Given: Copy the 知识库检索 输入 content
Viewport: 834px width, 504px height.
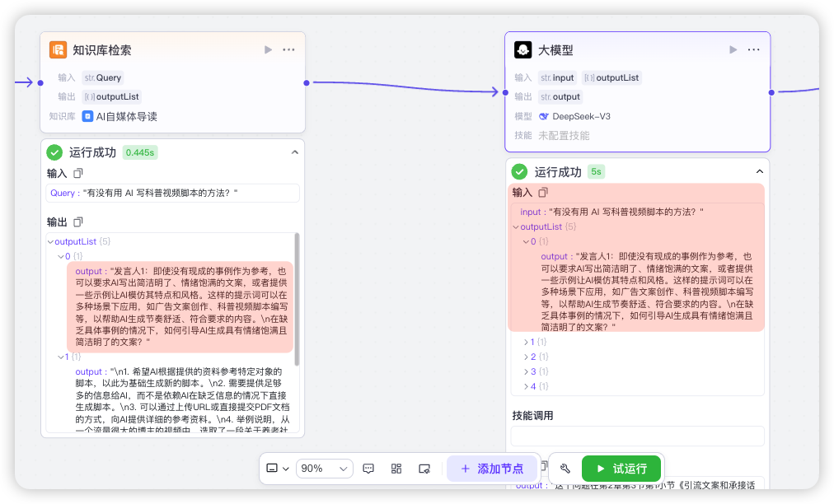Looking at the screenshot, I should pyautogui.click(x=78, y=173).
